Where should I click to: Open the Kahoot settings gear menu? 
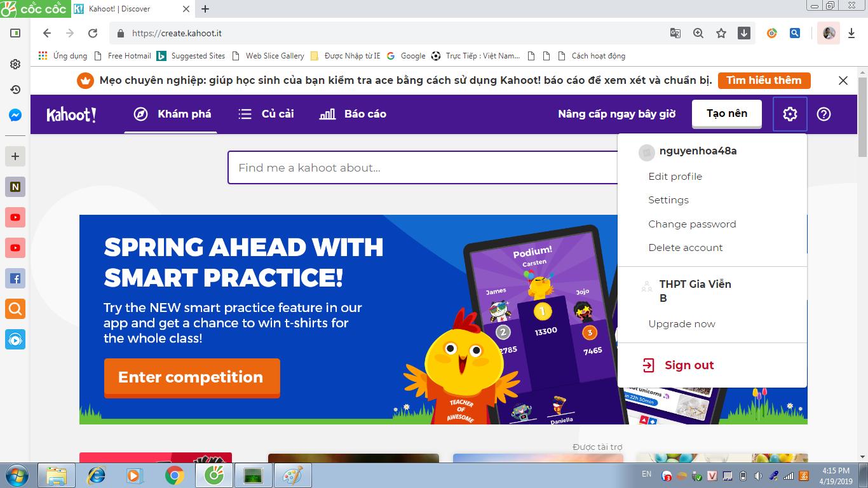pyautogui.click(x=790, y=114)
